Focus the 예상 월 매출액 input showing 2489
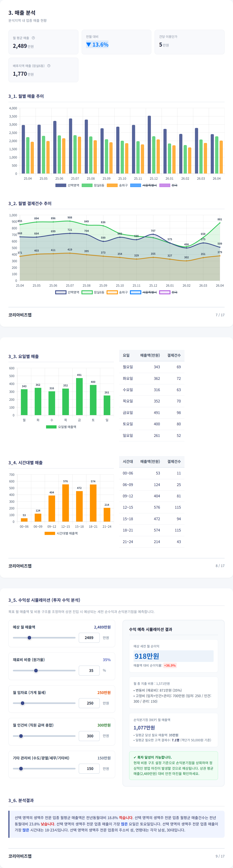This screenshot has height=868, width=233. click(89, 637)
